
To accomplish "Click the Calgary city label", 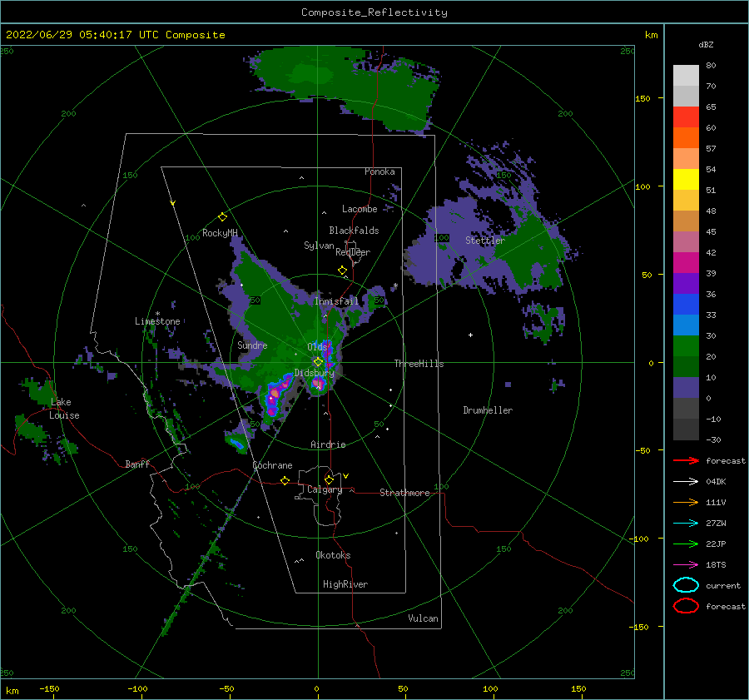I will point(325,489).
